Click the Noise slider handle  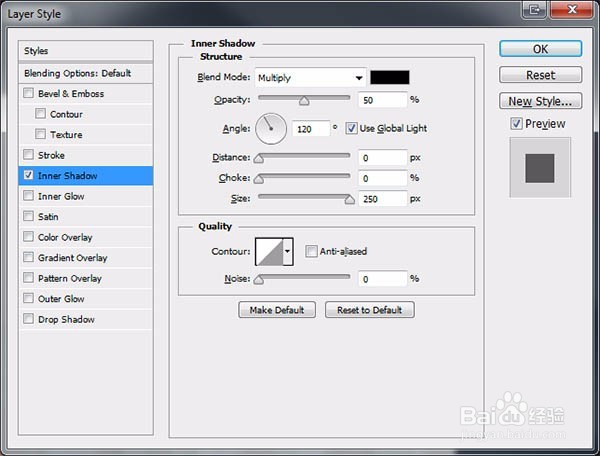(x=259, y=280)
